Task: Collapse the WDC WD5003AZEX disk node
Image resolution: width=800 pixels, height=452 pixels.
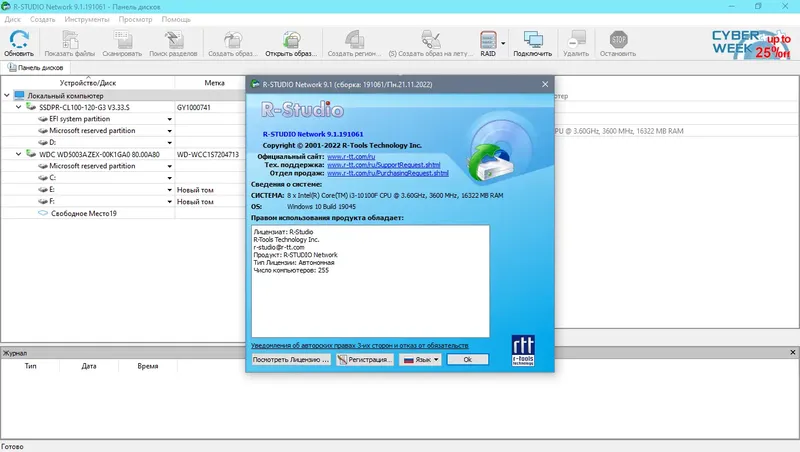Action: point(18,154)
